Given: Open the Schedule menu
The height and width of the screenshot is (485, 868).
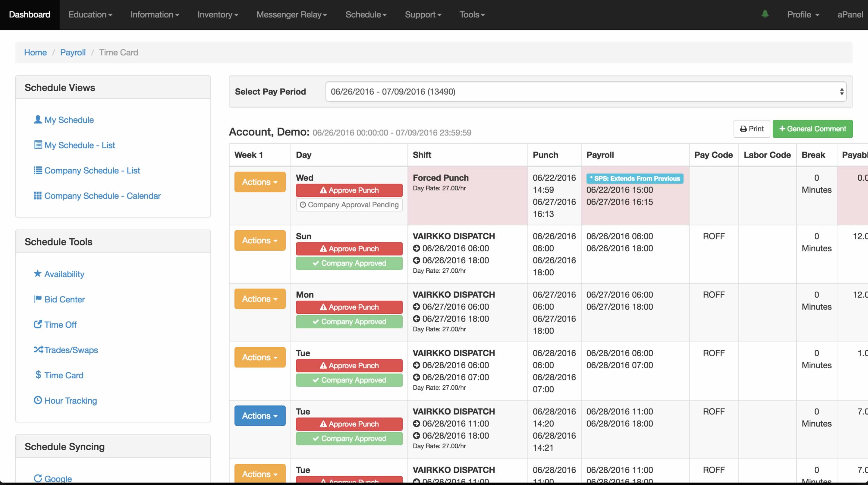Looking at the screenshot, I should point(366,14).
